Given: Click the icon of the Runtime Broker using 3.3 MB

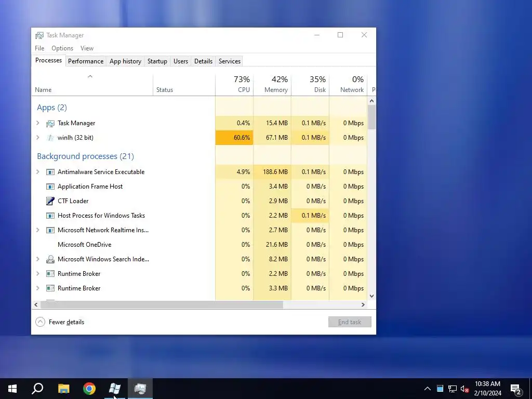Looking at the screenshot, I should 50,288.
